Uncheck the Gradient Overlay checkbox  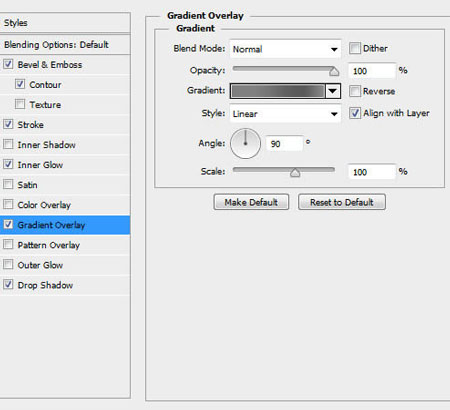(8, 224)
